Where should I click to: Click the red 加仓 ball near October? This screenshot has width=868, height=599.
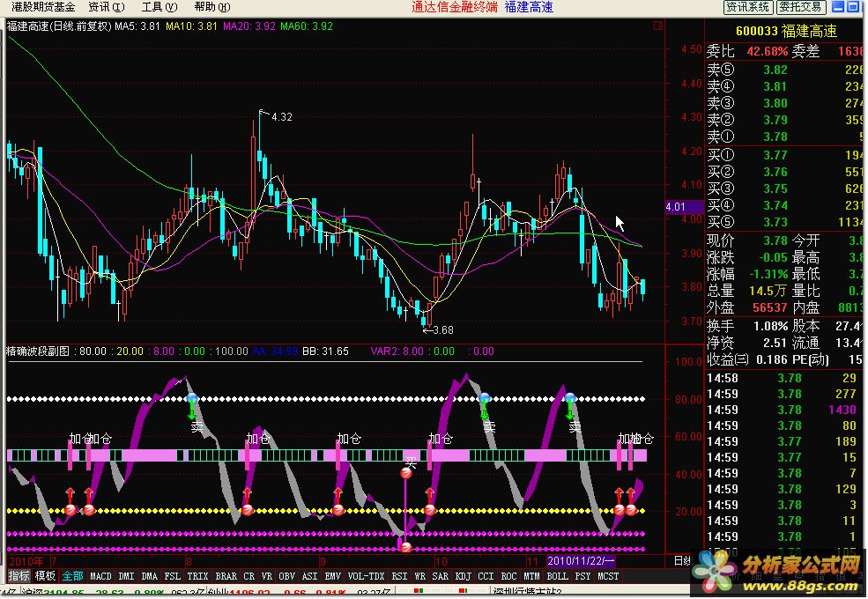[x=430, y=510]
